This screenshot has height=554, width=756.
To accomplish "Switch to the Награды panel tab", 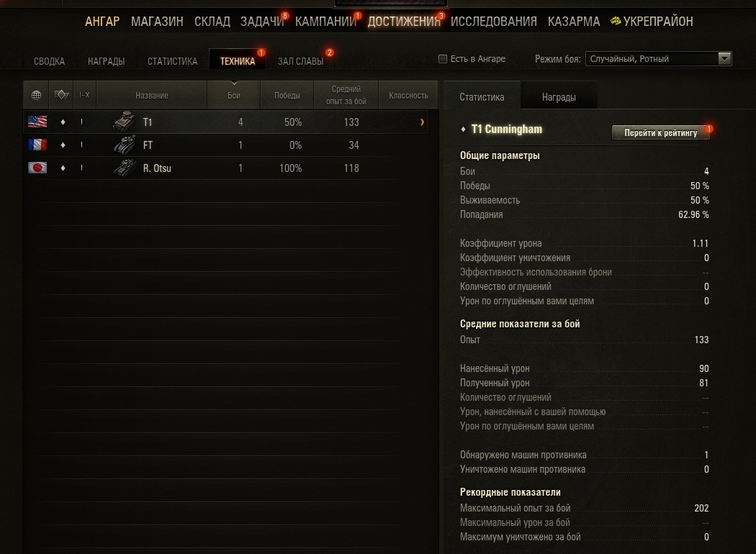I will click(x=559, y=97).
